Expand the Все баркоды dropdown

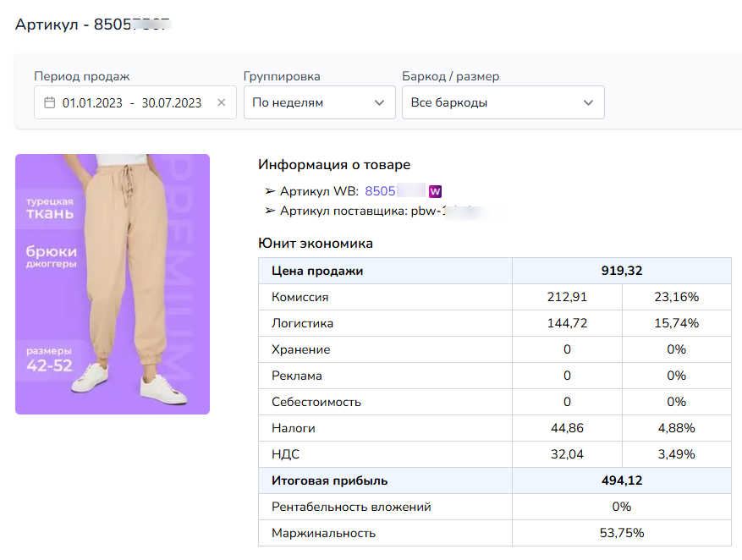(x=503, y=103)
